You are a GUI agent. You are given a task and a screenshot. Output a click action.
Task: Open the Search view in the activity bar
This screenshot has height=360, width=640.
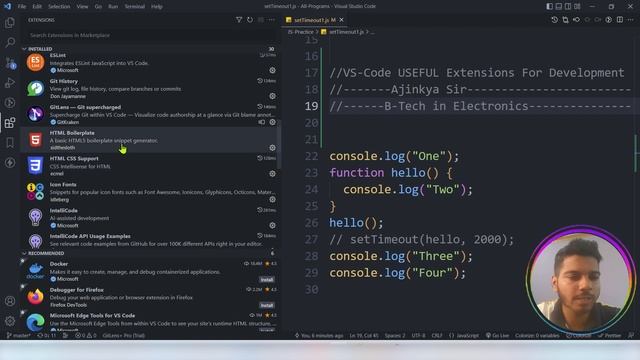10,42
